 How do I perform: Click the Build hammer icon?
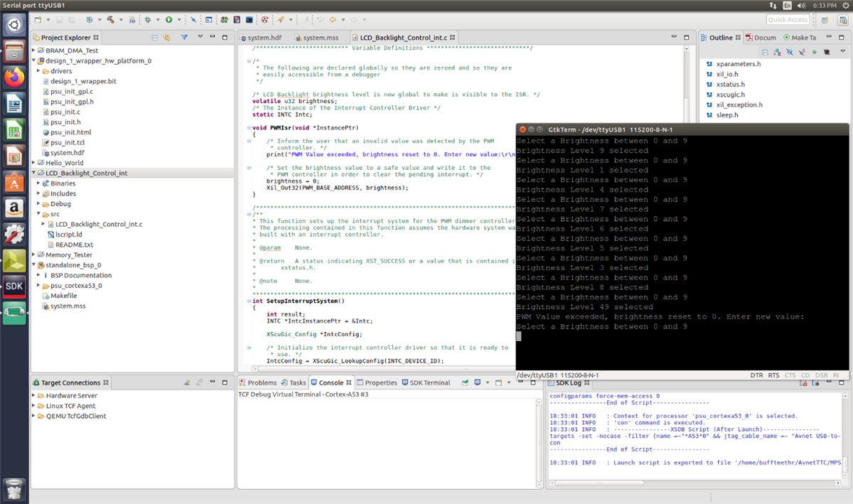point(111,20)
